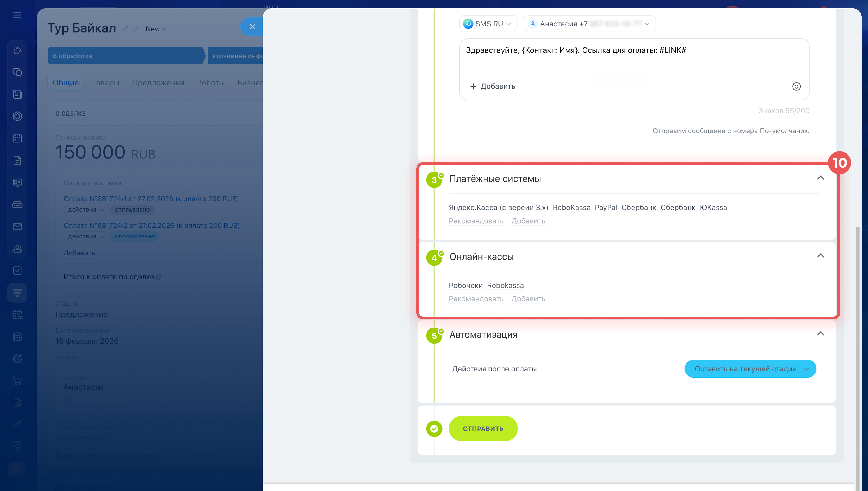
Task: Click the shopping cart icon in sidebar
Action: click(17, 381)
